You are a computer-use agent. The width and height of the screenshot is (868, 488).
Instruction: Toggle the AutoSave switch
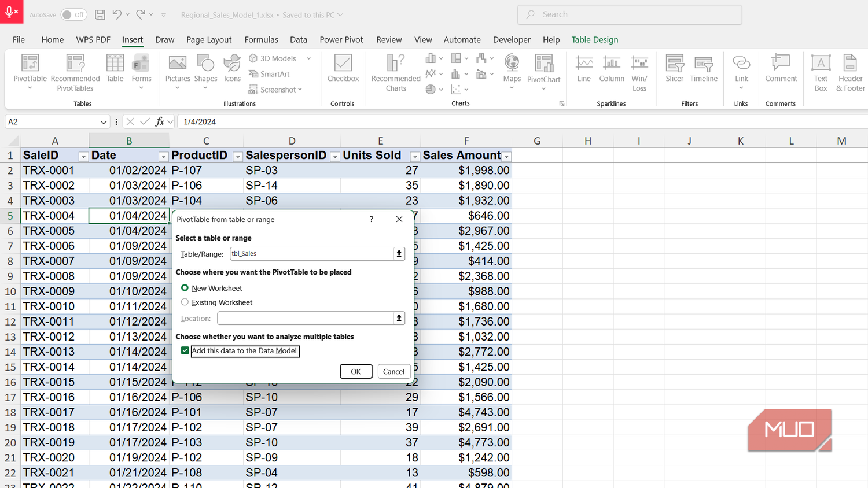click(74, 14)
